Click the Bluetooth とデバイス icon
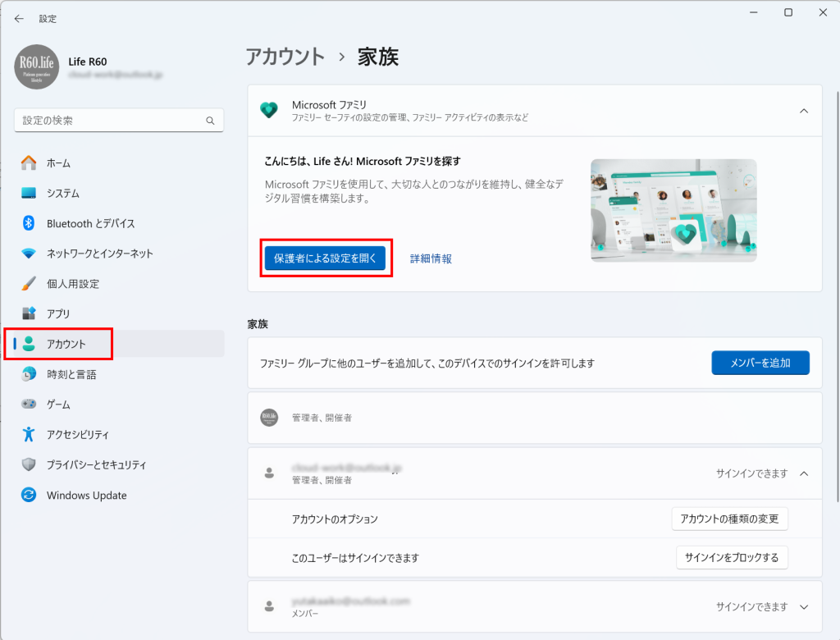This screenshot has height=640, width=840. point(29,223)
